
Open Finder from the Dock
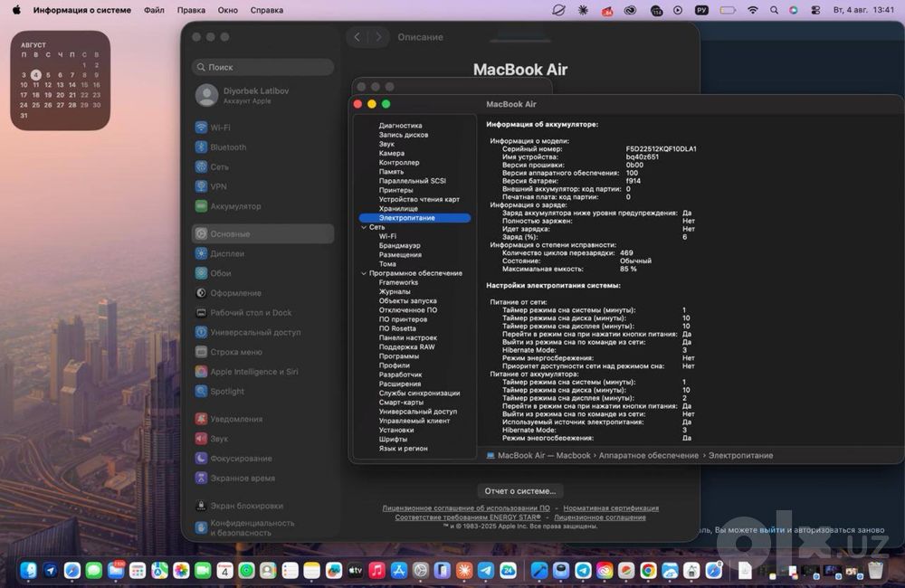click(x=28, y=570)
